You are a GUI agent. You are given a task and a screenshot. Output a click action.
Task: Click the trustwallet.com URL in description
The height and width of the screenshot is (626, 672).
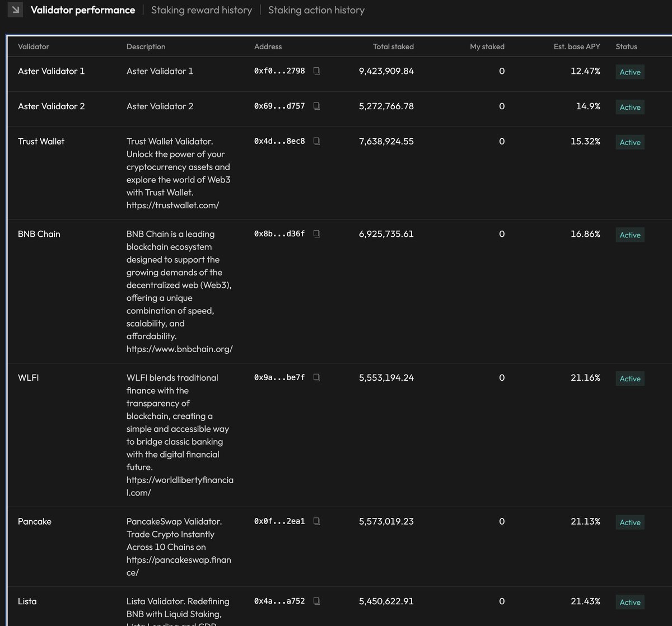point(172,205)
